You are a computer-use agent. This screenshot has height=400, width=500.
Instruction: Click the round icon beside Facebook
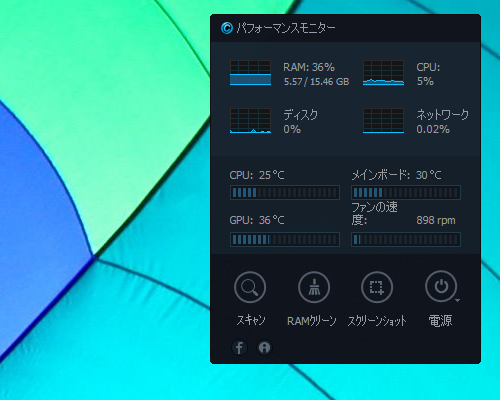(x=264, y=348)
